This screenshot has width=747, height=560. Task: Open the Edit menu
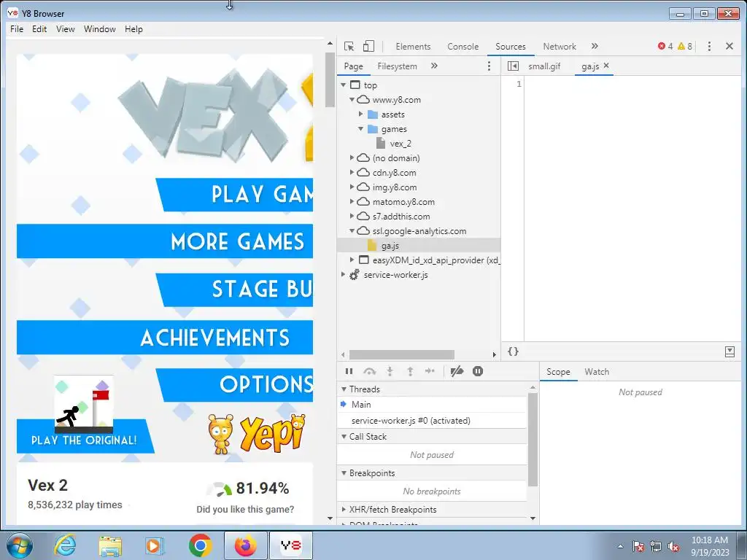39,29
